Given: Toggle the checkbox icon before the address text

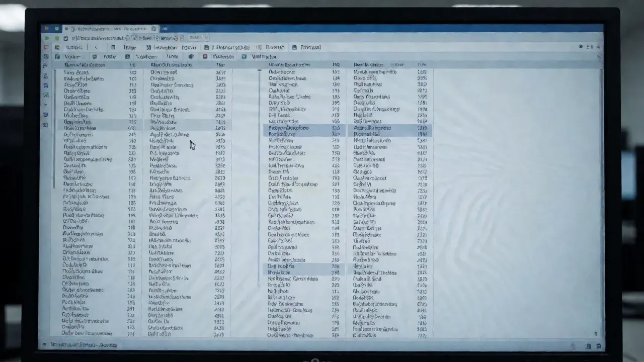Looking at the screenshot, I should tap(66, 38).
